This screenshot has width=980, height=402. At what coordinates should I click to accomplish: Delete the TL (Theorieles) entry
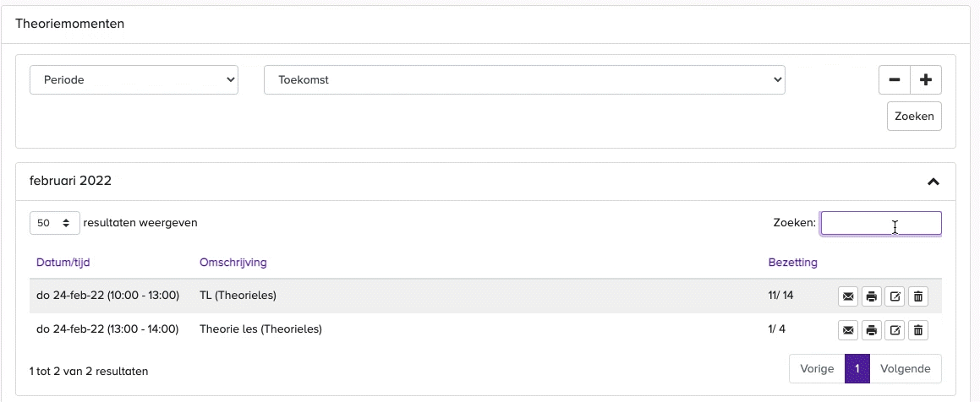tap(918, 296)
